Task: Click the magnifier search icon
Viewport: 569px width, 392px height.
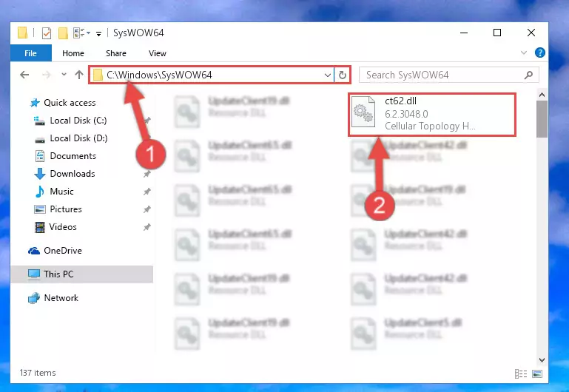Action: pyautogui.click(x=529, y=75)
